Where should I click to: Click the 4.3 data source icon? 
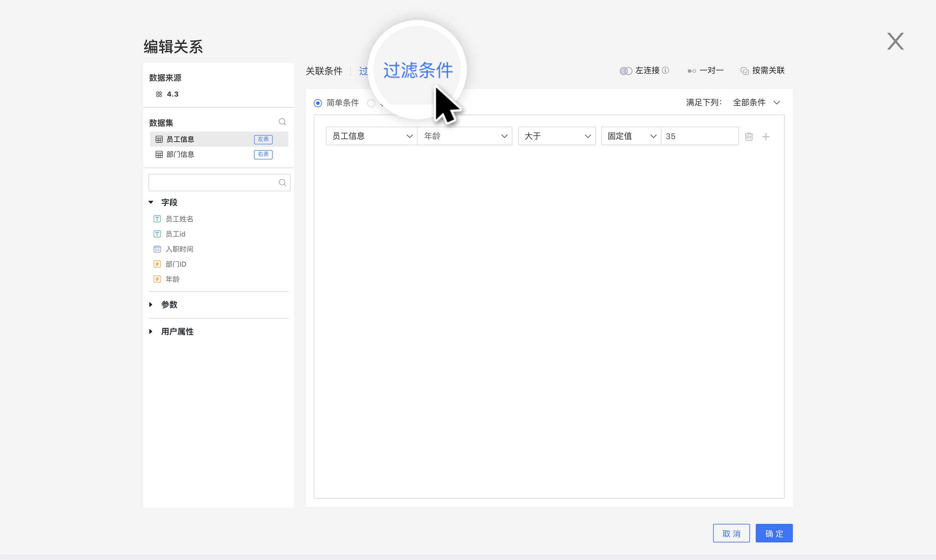pyautogui.click(x=159, y=94)
